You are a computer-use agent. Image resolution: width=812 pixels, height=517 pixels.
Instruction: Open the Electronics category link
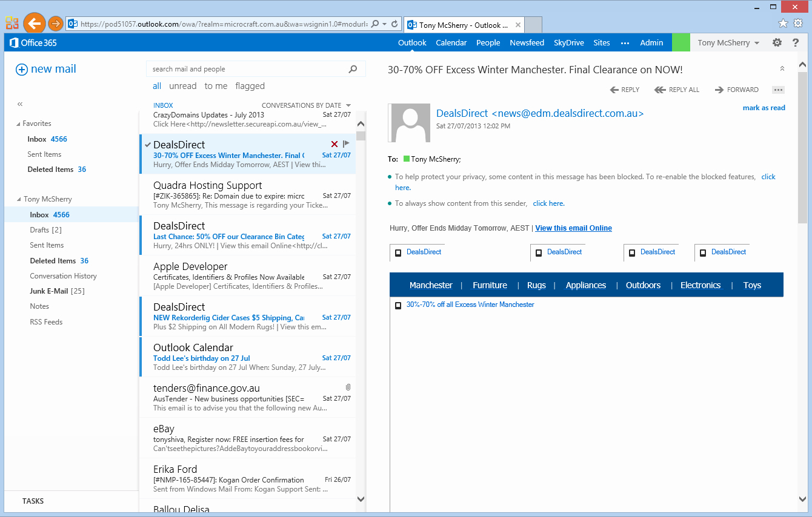[x=701, y=285]
